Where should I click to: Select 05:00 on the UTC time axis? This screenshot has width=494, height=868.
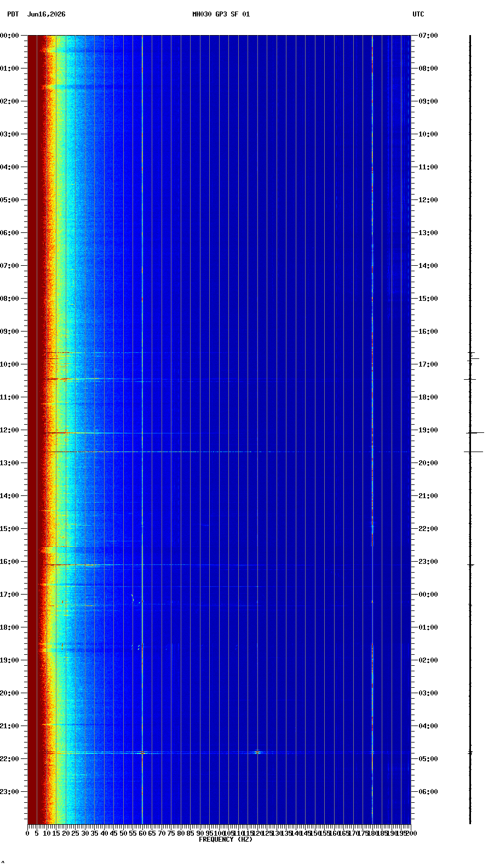[x=428, y=759]
